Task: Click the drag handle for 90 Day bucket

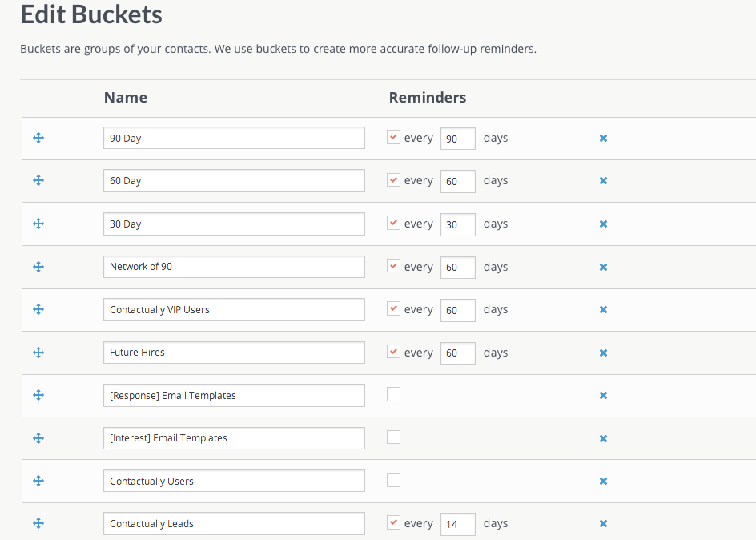Action: coord(38,138)
